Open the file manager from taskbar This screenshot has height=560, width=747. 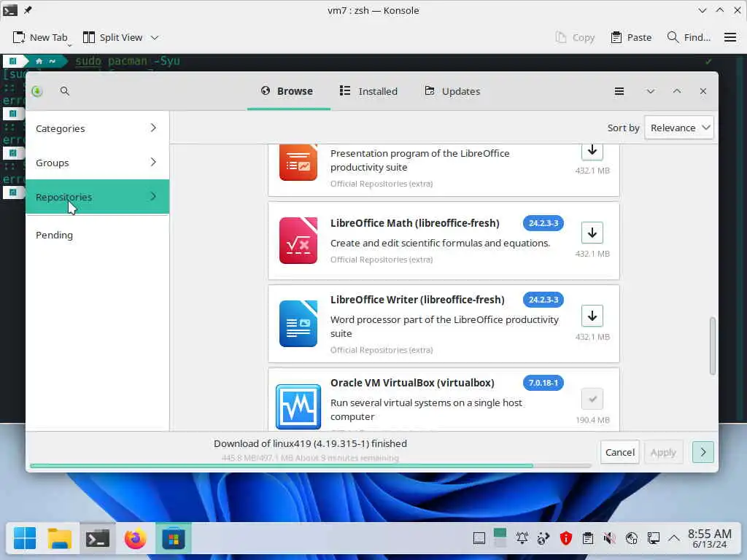[x=60, y=539]
